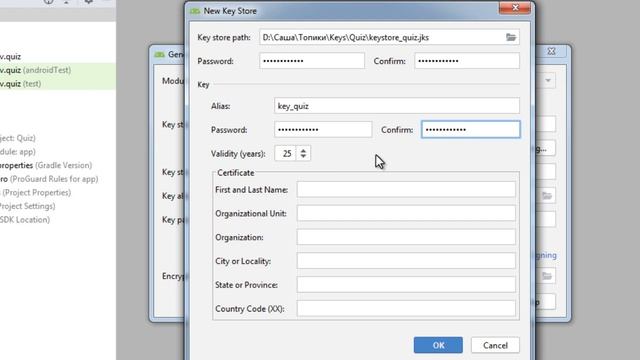Click the First and Last Name field
The height and width of the screenshot is (360, 640).
(406, 190)
